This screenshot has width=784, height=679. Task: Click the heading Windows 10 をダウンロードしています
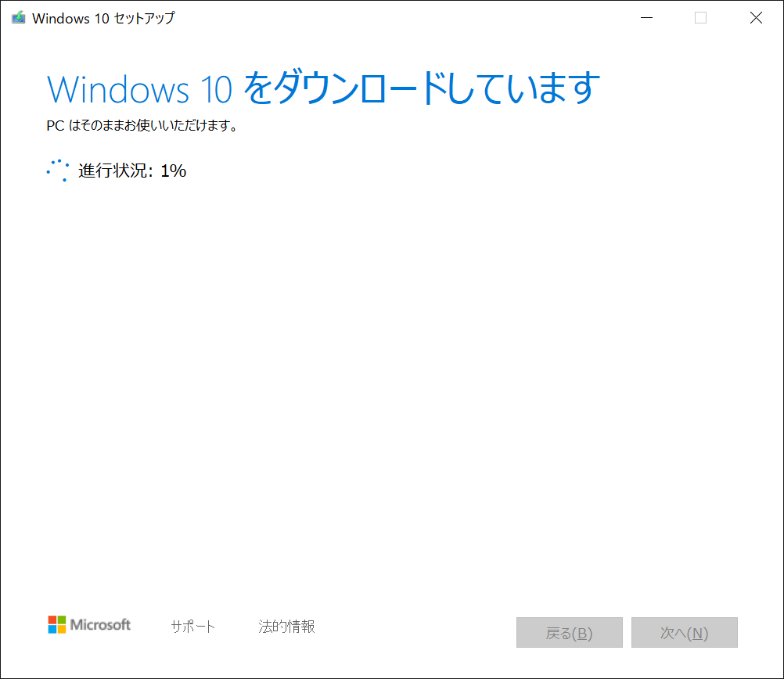click(x=323, y=88)
